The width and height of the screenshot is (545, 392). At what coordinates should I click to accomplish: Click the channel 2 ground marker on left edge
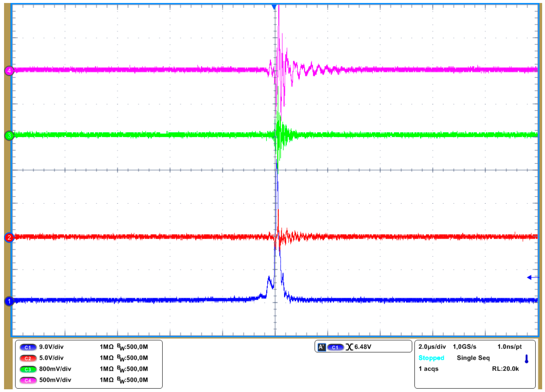pos(9,238)
